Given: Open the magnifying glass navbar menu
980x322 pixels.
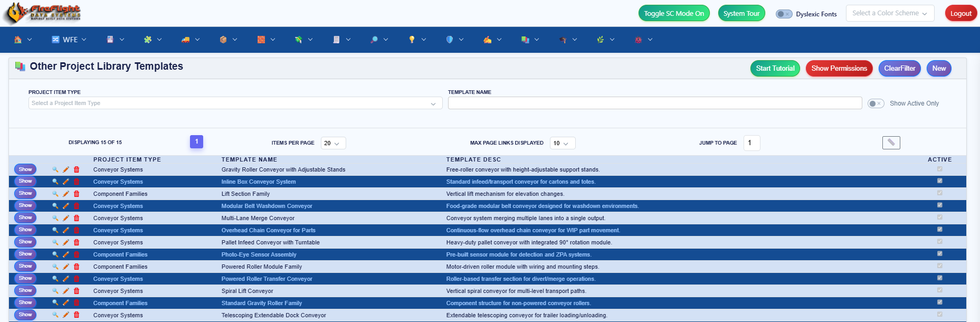Looking at the screenshot, I should point(379,40).
